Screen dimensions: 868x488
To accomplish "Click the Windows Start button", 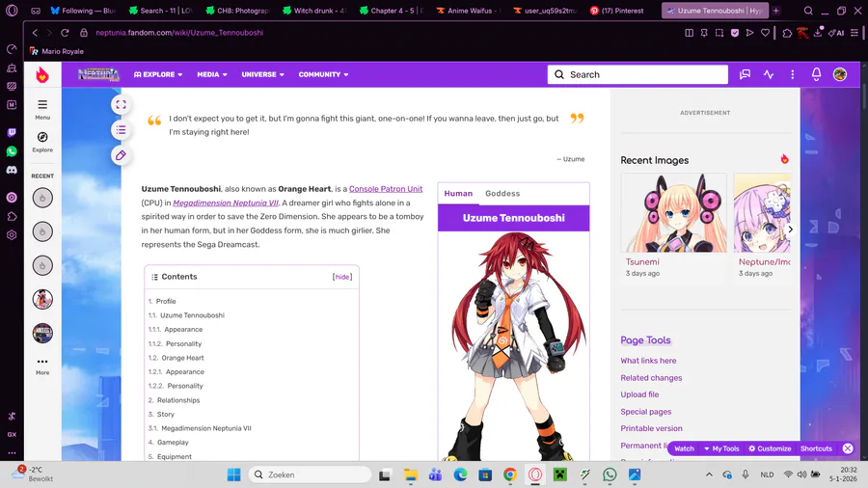I will [234, 474].
